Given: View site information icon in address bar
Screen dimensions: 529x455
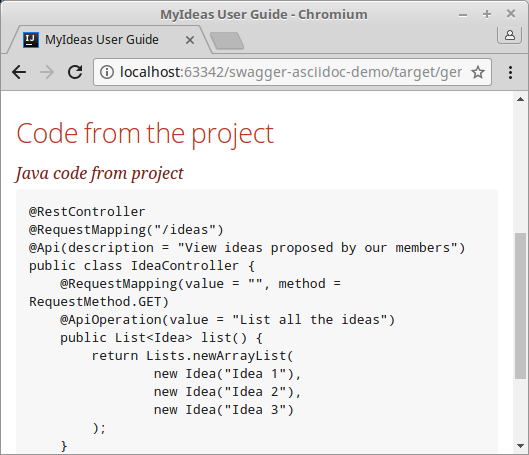Looking at the screenshot, I should point(107,72).
